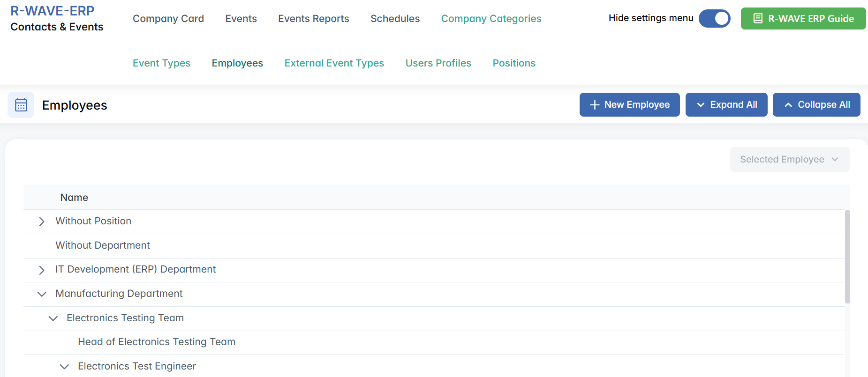Click the R-WAVE-ERP logo text
Image resolution: width=868 pixels, height=377 pixels.
52,11
